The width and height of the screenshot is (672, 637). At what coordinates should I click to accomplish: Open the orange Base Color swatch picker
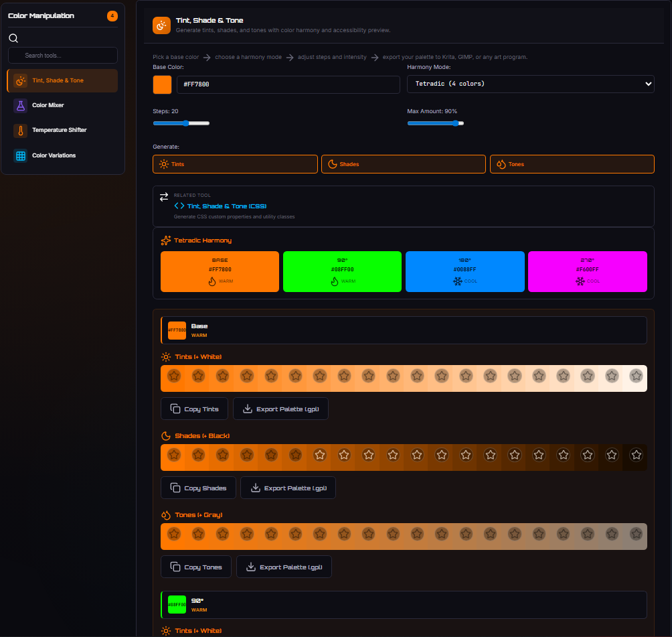click(162, 84)
